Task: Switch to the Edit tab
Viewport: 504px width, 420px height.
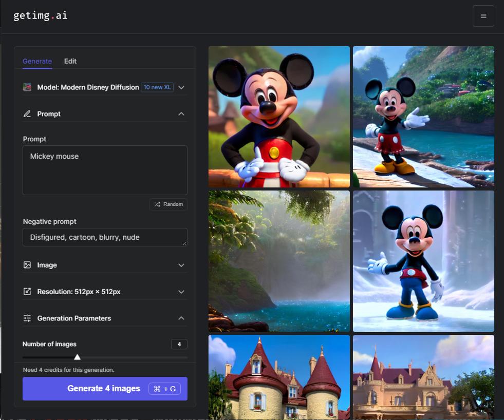Action: (x=70, y=61)
